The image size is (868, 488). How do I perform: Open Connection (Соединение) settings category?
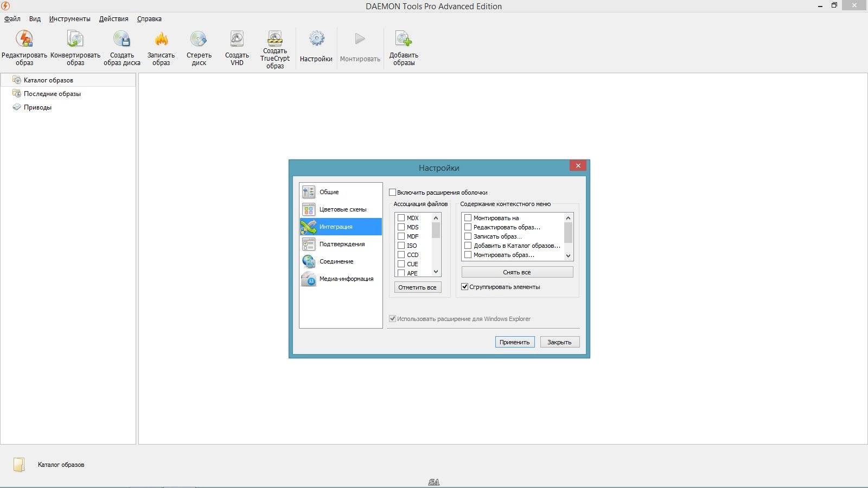[341, 261]
